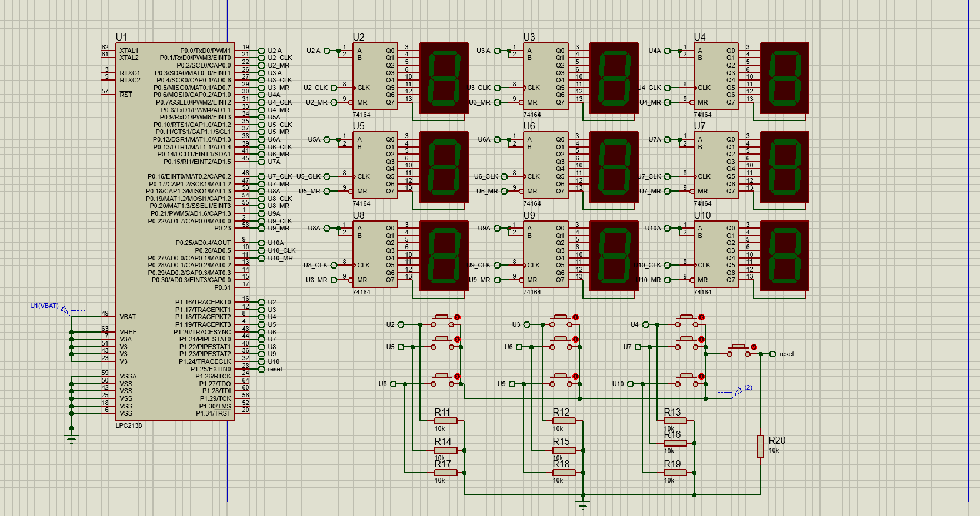980x516 pixels.
Task: Select the U9 74164 shift register chip
Action: (545, 254)
